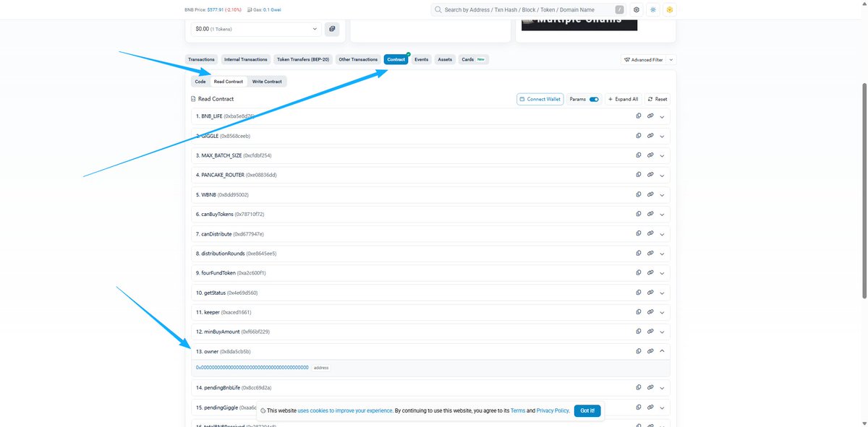This screenshot has width=868, height=427.
Task: Copy method name for minBuyAmount row
Action: pos(638,331)
